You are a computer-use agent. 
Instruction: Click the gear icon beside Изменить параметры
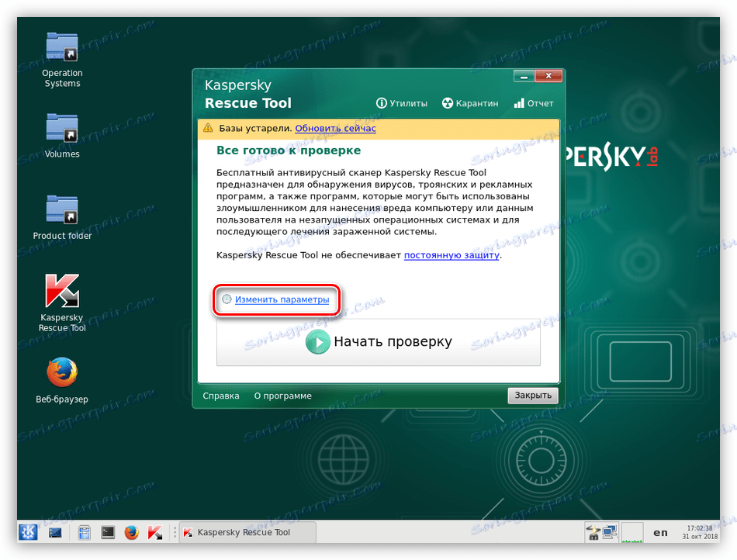tap(227, 299)
